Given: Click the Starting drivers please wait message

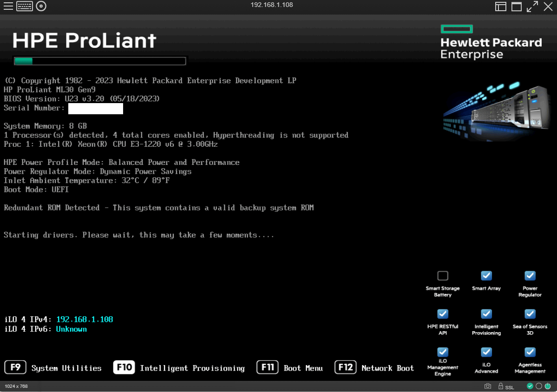Looking at the screenshot, I should click(139, 235).
